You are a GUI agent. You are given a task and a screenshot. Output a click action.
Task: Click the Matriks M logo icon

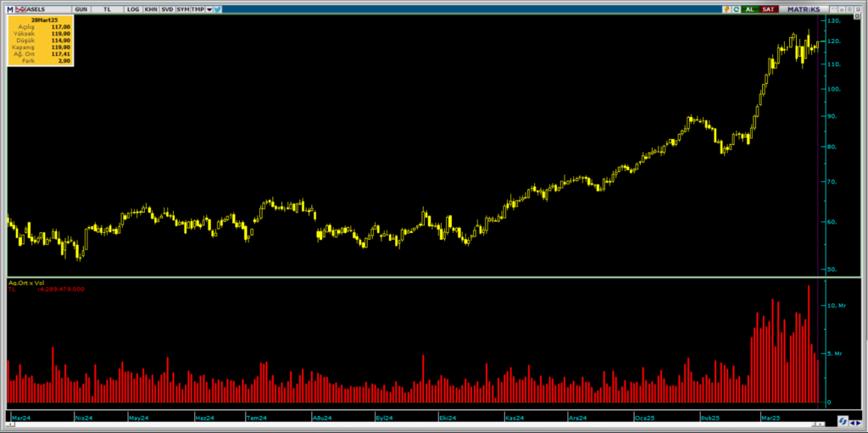11,8
